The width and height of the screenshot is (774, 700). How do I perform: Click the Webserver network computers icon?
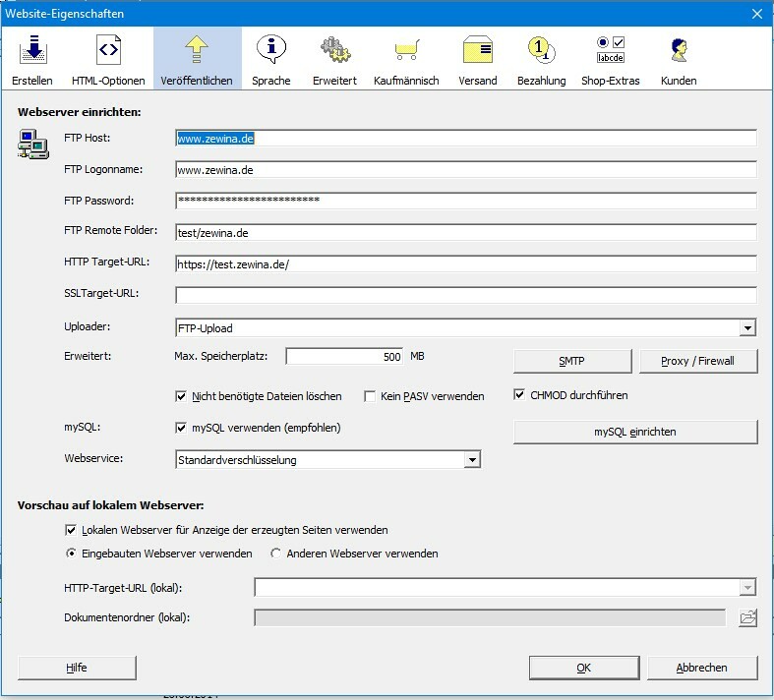pyautogui.click(x=33, y=144)
